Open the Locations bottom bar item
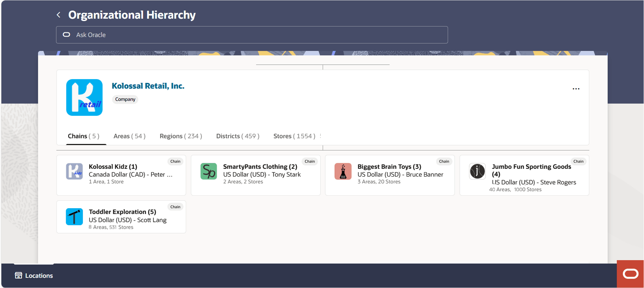 pos(34,275)
